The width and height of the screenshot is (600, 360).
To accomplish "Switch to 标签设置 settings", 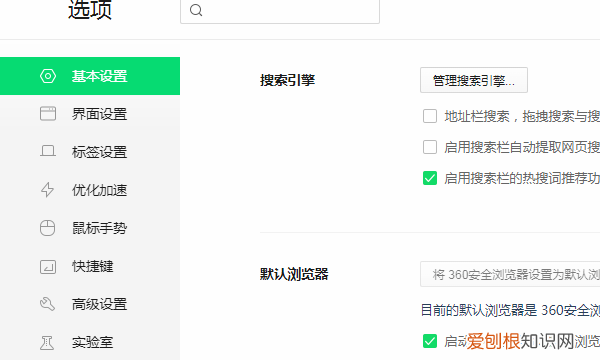I will [90, 152].
